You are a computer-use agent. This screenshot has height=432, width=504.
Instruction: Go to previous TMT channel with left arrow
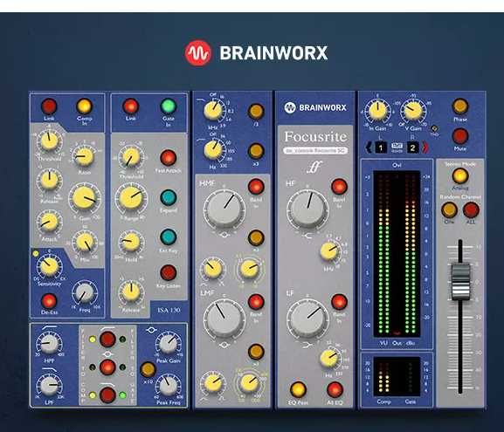pyautogui.click(x=369, y=147)
